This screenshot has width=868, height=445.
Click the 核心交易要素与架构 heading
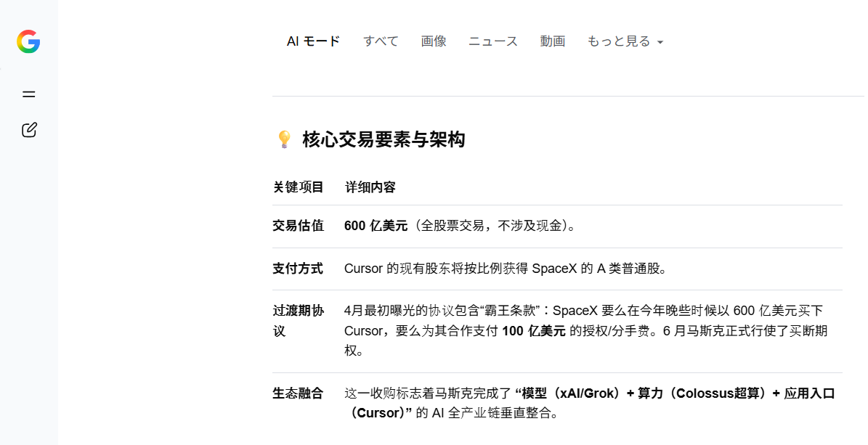pos(384,139)
